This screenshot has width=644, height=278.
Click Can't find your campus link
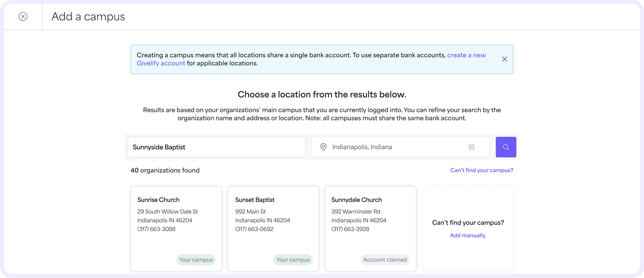point(482,170)
